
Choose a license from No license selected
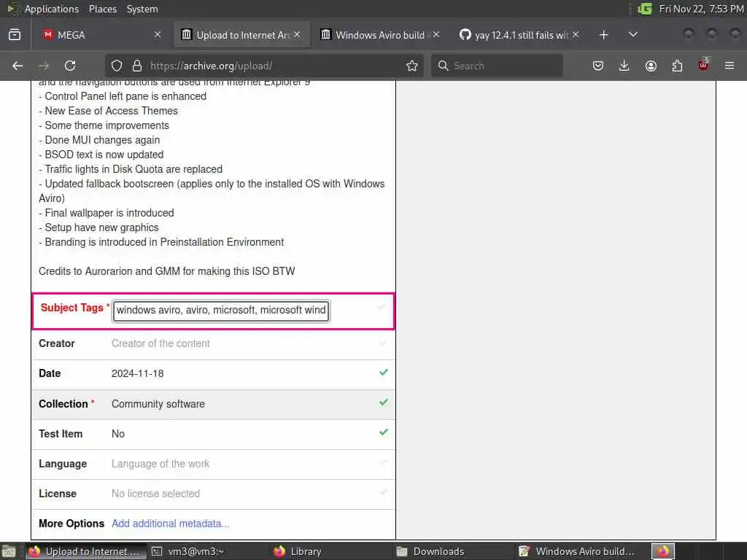pos(156,494)
